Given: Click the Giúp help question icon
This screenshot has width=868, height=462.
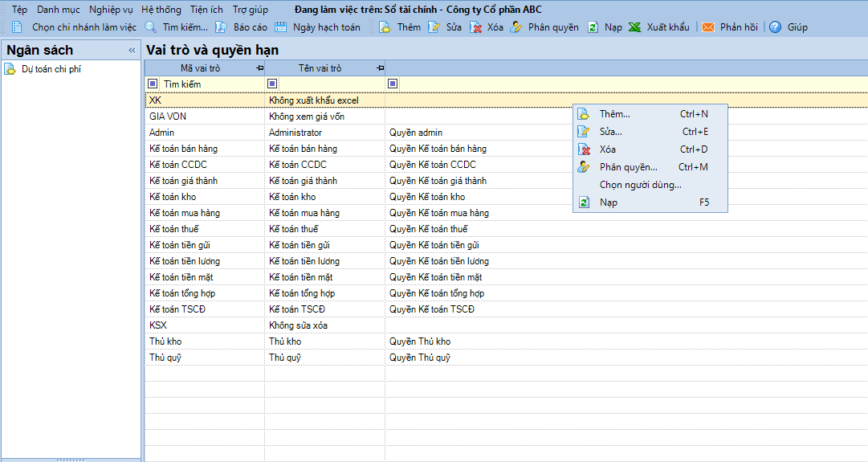Looking at the screenshot, I should click(776, 27).
